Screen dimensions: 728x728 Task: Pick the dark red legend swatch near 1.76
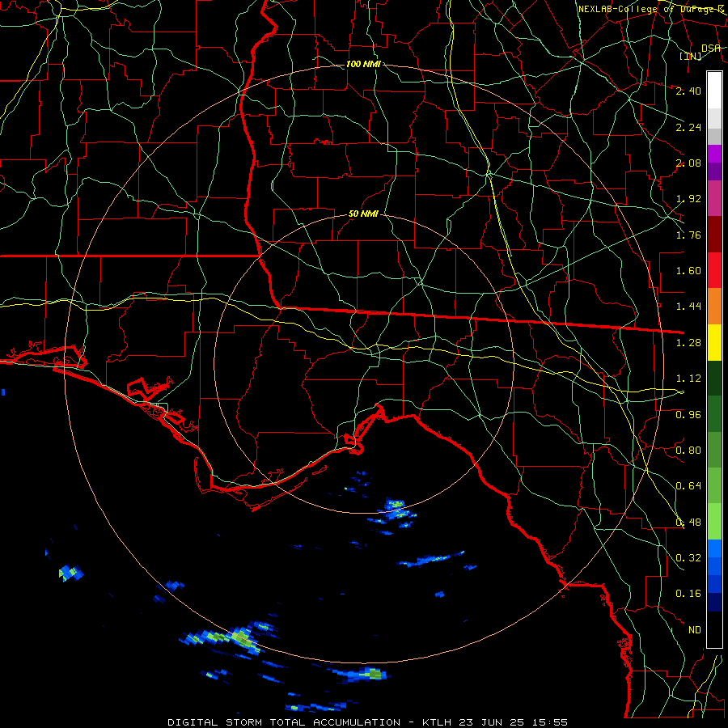[x=714, y=235]
